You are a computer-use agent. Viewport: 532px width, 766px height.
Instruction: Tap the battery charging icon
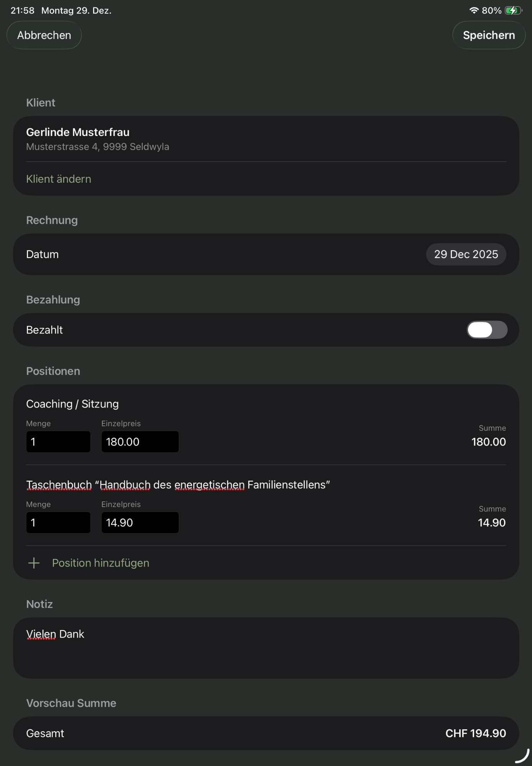(512, 11)
